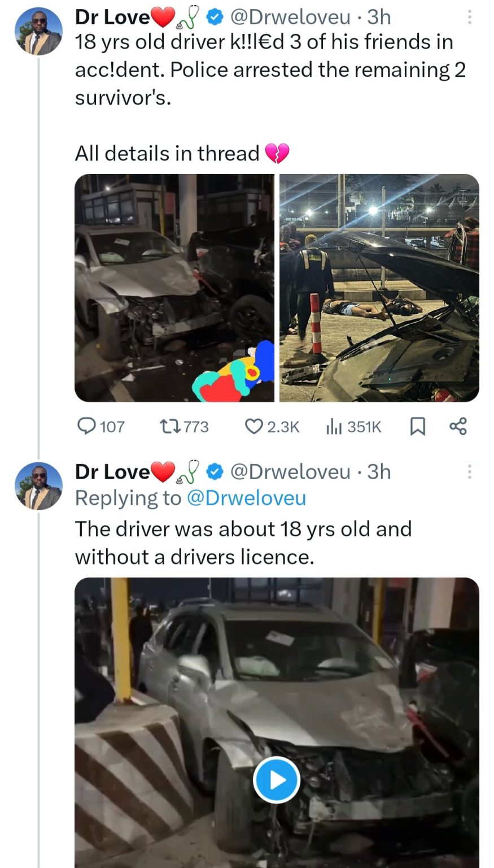Tap the verified badge on first tweet
This screenshot has height=868, width=494.
[215, 18]
